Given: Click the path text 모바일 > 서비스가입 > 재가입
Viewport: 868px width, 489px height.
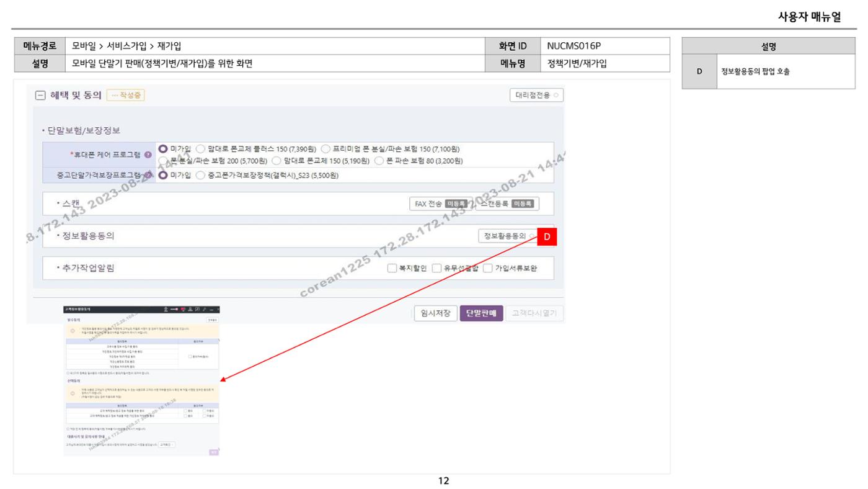Looking at the screenshot, I should pos(126,46).
